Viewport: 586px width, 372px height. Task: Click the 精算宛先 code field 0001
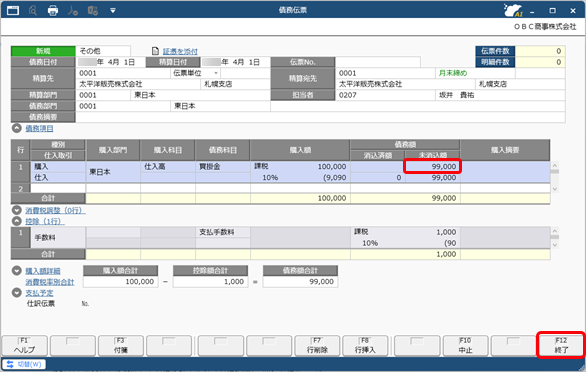point(385,73)
